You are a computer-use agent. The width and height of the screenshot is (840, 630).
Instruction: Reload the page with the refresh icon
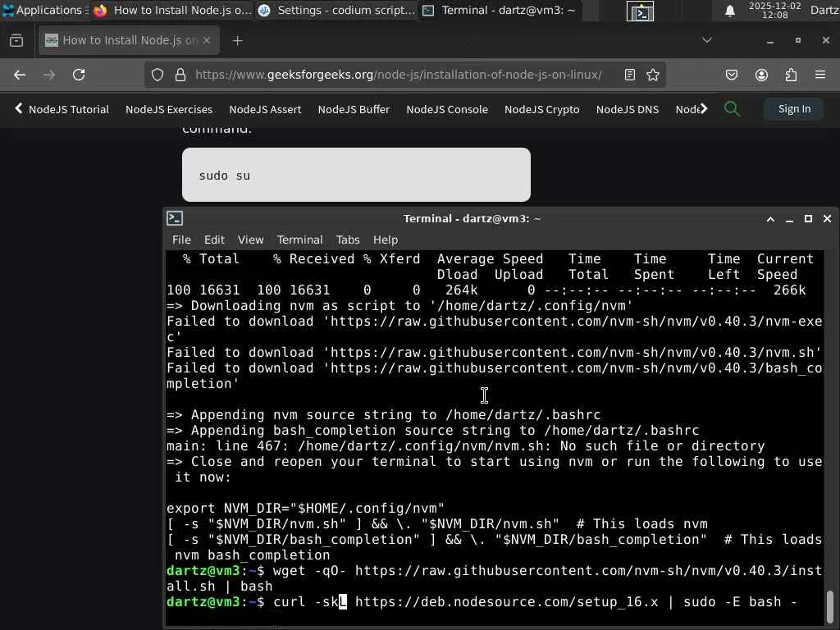click(x=79, y=75)
